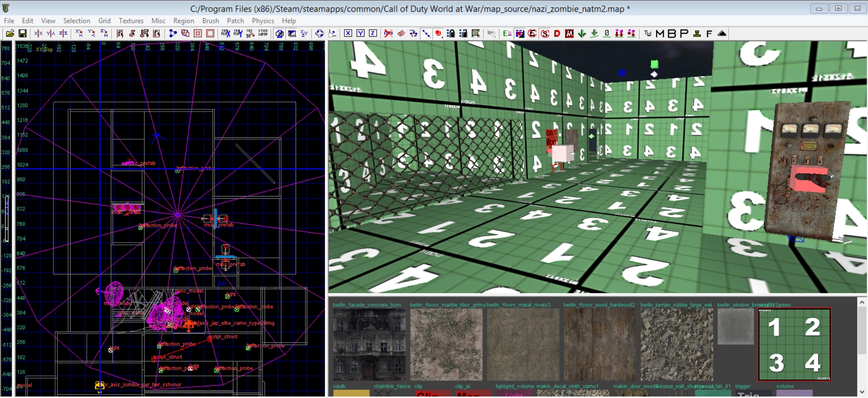Click the padlock toolbar icon
Screen dimensions: 868x398
coord(451,33)
